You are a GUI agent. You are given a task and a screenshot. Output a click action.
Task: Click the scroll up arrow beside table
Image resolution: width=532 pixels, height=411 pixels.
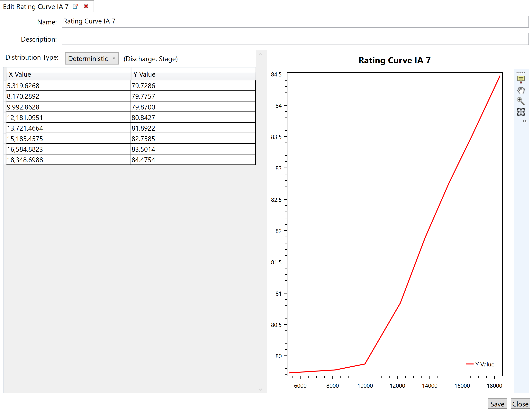click(260, 54)
